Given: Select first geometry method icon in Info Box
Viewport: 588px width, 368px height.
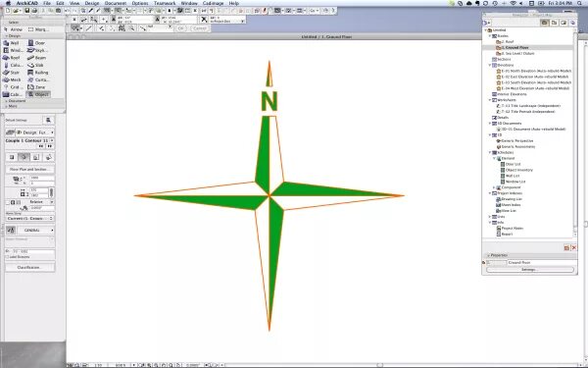Looking at the screenshot, I should coord(12,157).
